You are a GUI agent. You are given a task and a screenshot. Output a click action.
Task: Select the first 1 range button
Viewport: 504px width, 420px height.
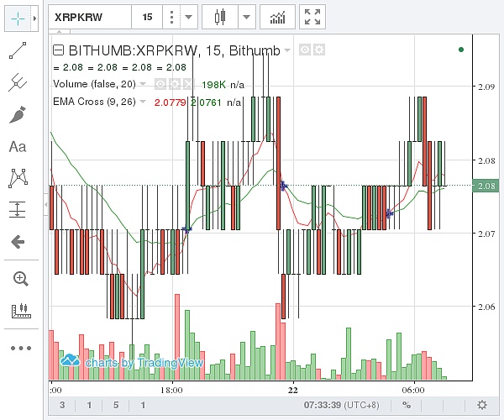pyautogui.click(x=89, y=405)
